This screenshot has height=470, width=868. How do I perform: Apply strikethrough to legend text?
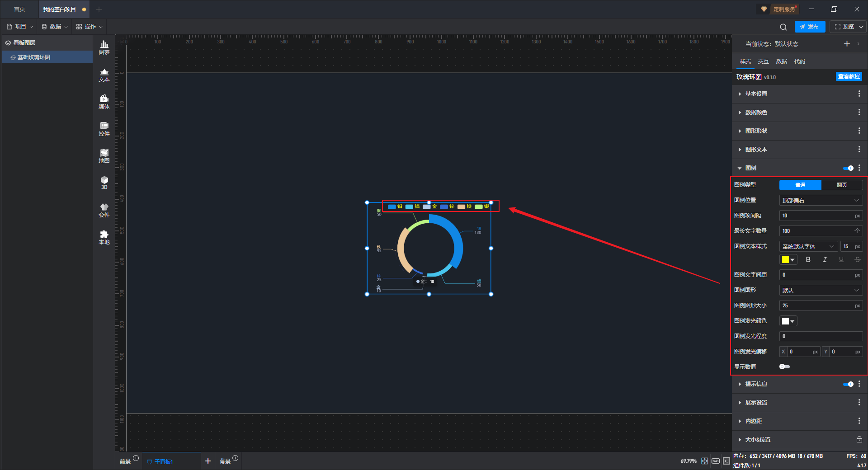coord(857,259)
